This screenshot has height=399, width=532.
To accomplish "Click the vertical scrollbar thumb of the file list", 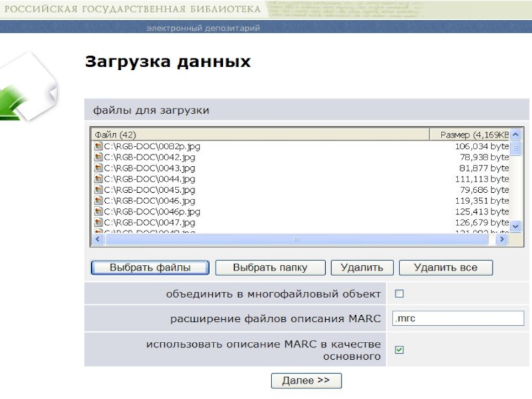I will point(516,148).
